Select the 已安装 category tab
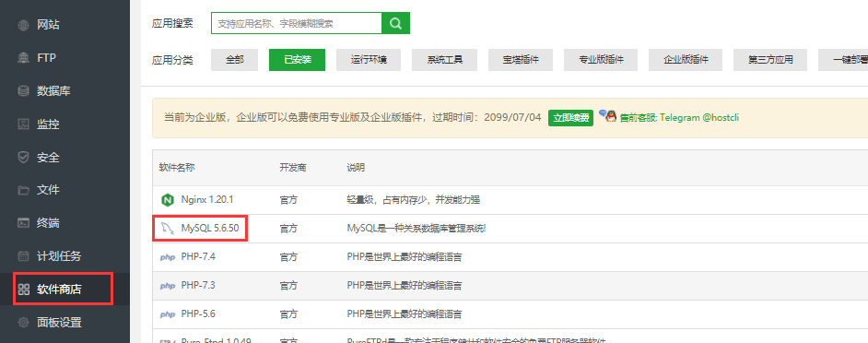Screen dimensions: 868x343 click(x=298, y=60)
